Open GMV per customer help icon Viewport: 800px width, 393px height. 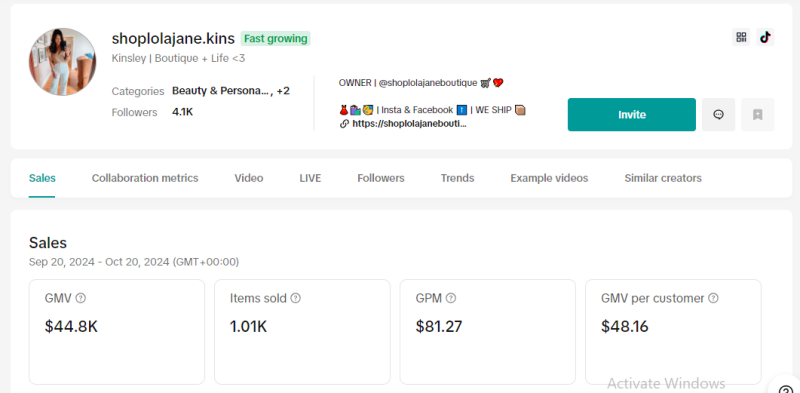713,298
